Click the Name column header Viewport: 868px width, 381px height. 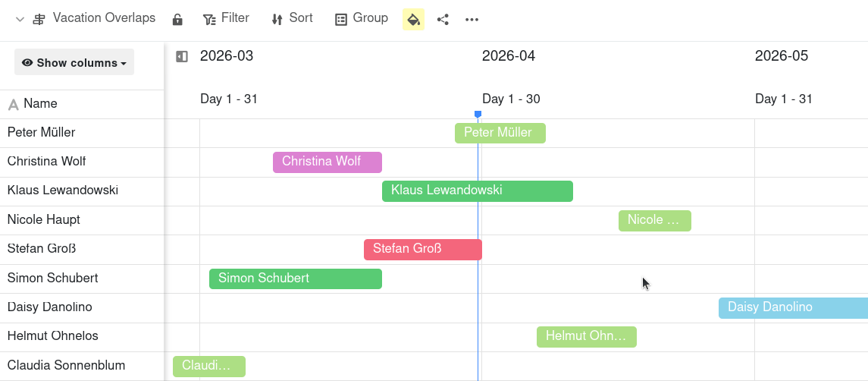coord(40,104)
